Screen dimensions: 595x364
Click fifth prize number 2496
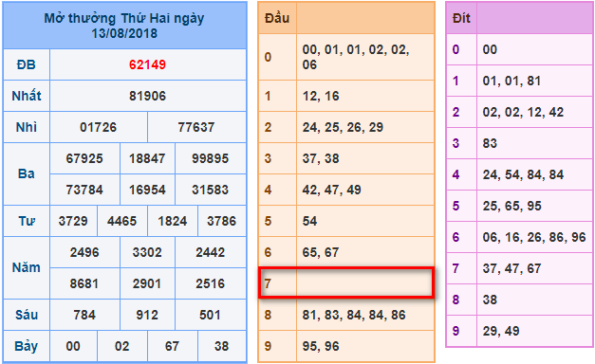[84, 252]
